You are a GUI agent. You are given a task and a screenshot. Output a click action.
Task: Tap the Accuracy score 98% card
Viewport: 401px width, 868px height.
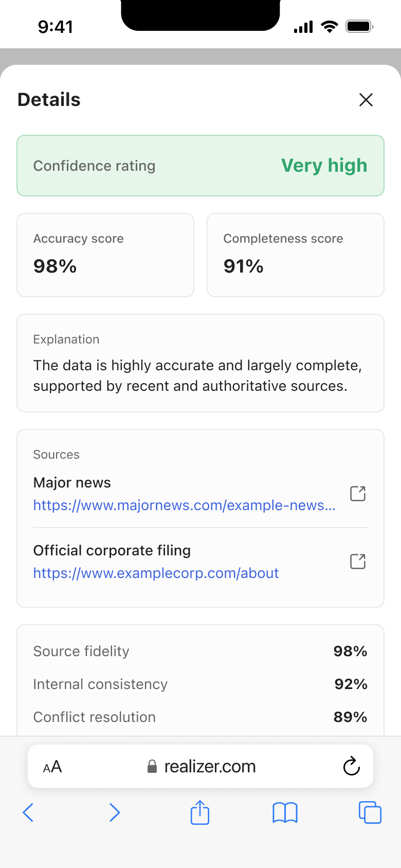105,255
